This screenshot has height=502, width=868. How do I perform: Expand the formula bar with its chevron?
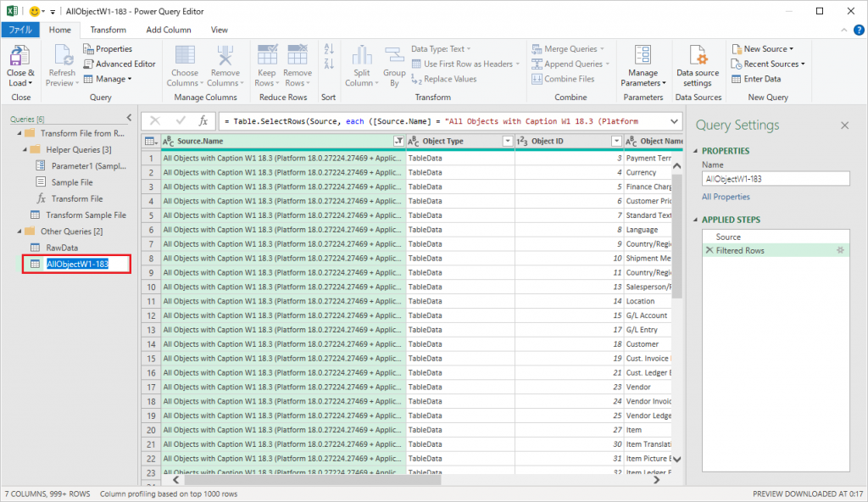pyautogui.click(x=674, y=121)
